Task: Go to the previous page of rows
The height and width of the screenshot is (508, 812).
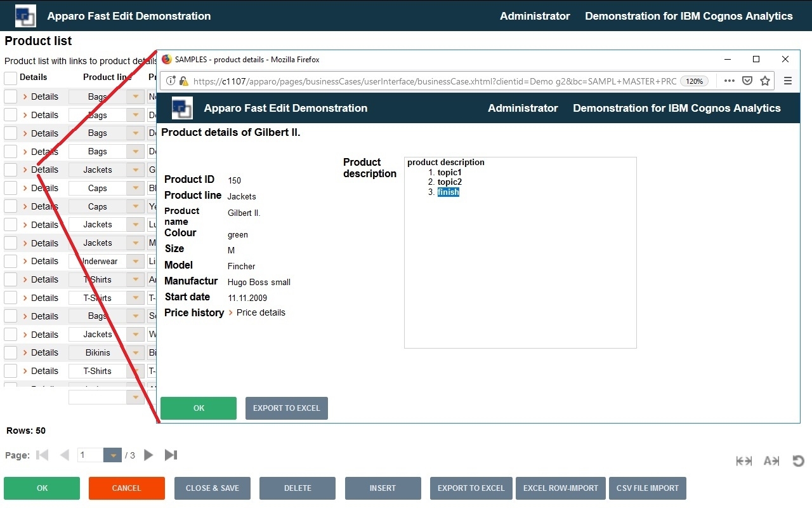Action: tap(64, 455)
